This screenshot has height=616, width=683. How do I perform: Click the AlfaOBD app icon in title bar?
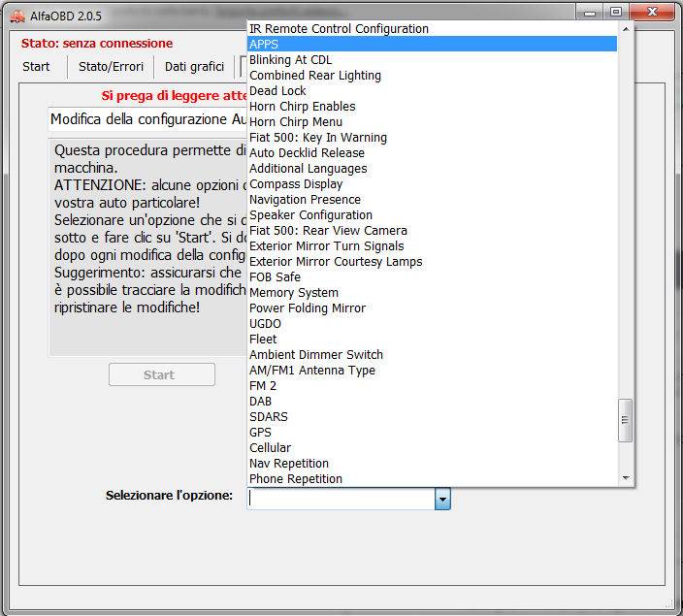point(17,16)
